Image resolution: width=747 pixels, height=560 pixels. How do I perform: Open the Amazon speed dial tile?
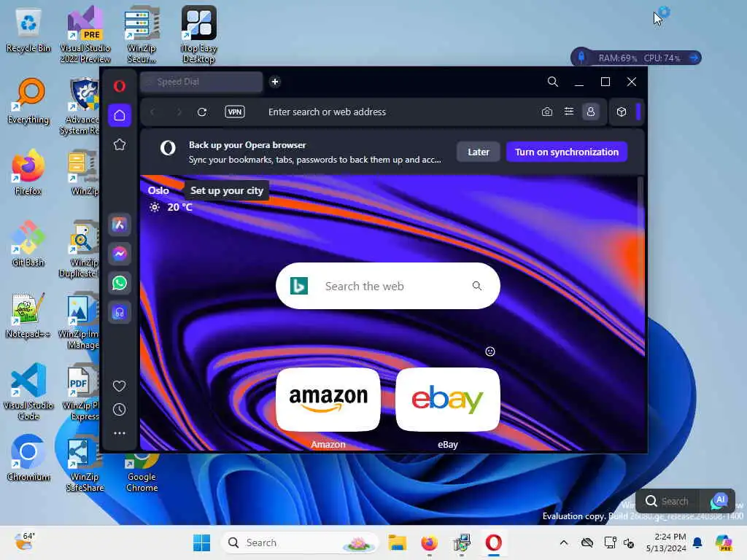coord(328,400)
